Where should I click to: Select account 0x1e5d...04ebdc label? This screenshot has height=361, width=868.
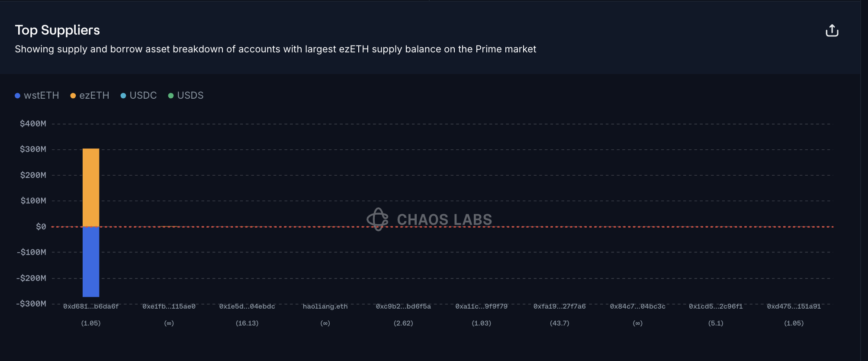pos(247,306)
